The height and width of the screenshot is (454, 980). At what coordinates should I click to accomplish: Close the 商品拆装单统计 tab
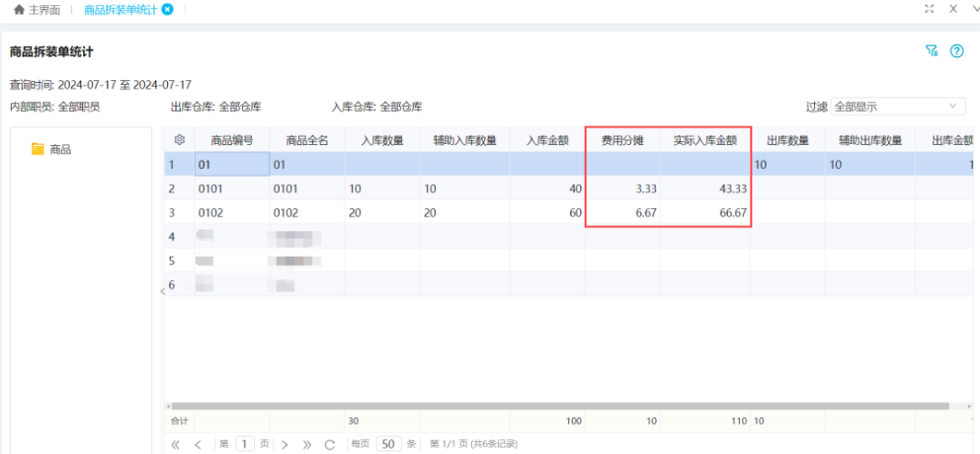(x=167, y=9)
